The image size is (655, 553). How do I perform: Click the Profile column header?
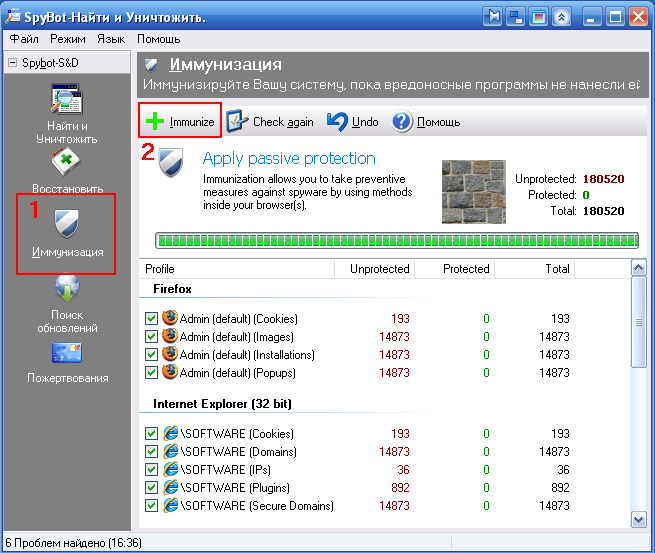pos(236,269)
